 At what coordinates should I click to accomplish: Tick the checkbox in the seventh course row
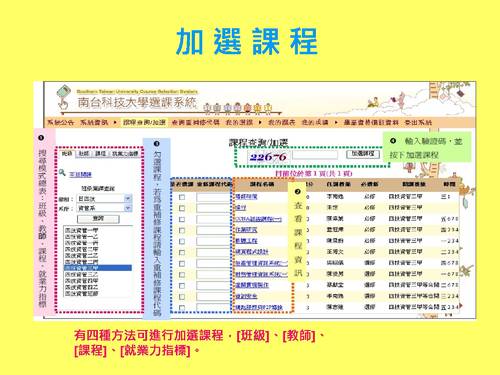[182, 263]
